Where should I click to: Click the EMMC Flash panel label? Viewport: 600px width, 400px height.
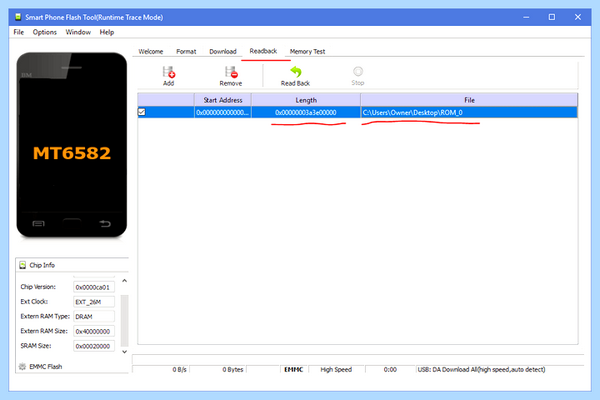click(x=46, y=366)
